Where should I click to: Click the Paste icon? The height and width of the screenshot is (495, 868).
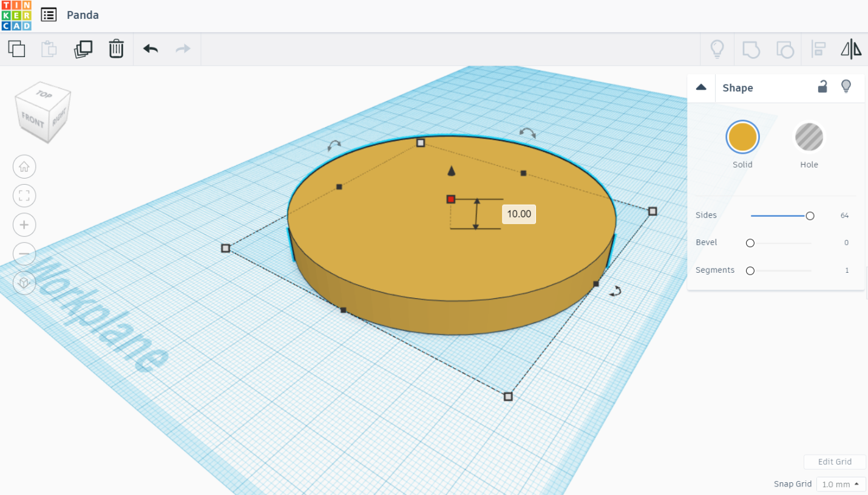(x=49, y=49)
